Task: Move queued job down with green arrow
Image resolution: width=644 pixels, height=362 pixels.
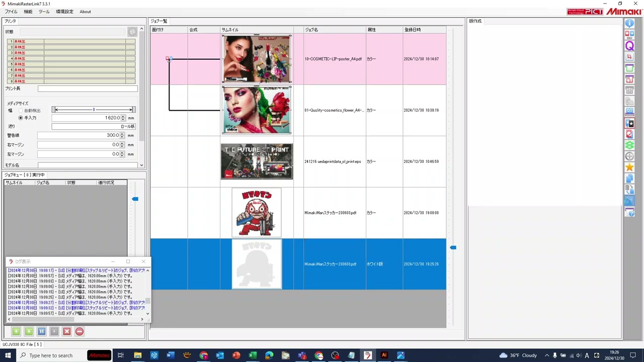Action: click(x=29, y=331)
